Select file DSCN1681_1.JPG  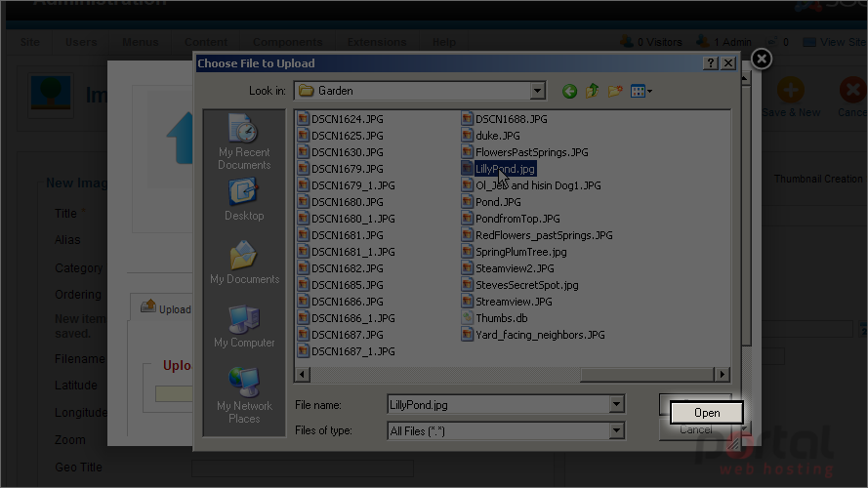pyautogui.click(x=346, y=252)
